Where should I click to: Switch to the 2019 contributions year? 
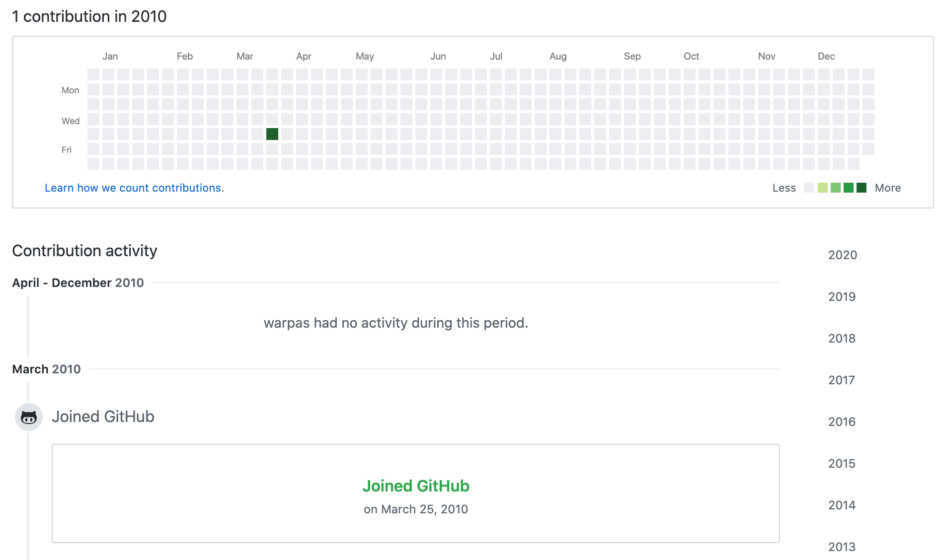842,296
